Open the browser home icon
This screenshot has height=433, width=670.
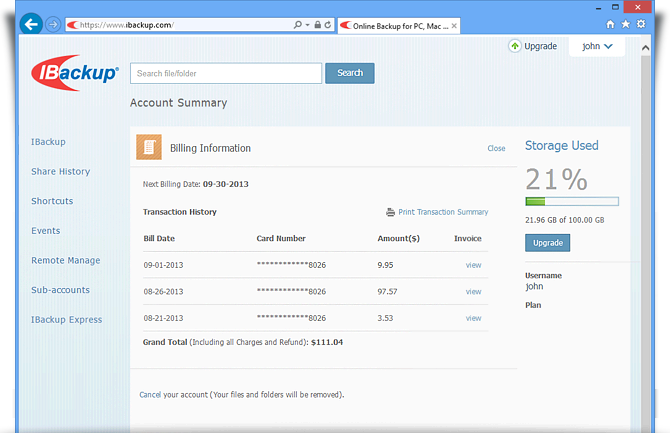[610, 24]
